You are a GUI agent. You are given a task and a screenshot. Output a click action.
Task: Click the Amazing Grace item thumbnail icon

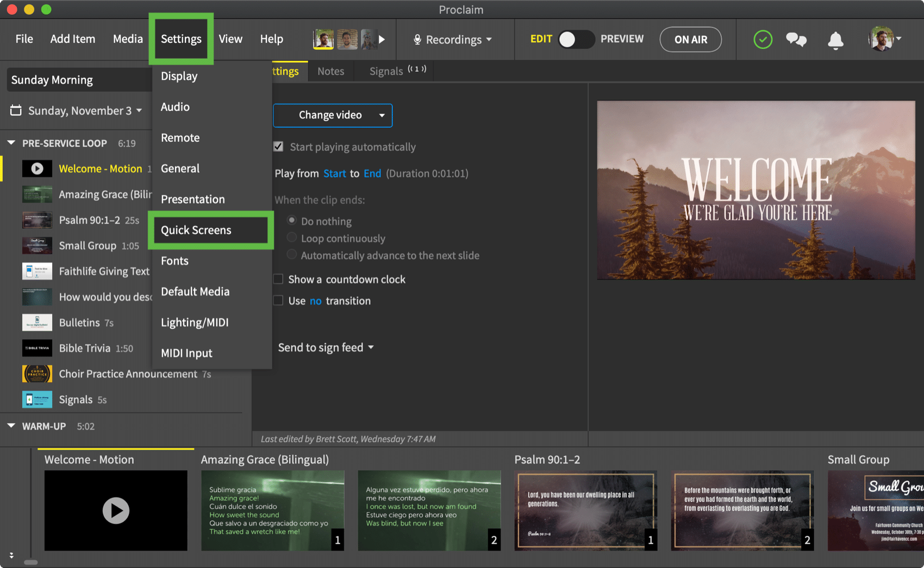[x=37, y=195]
